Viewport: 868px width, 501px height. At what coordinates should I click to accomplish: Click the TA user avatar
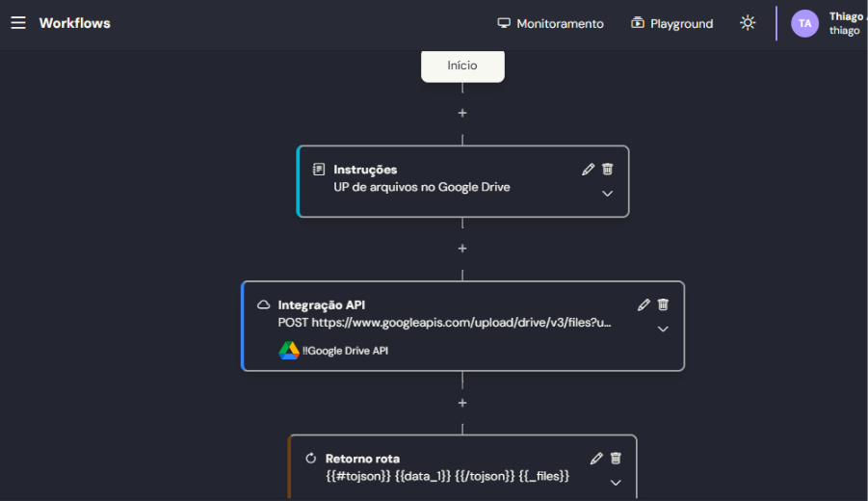point(804,23)
